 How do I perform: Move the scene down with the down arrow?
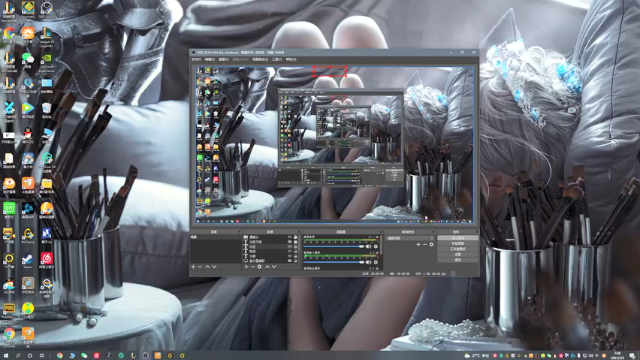pos(214,267)
